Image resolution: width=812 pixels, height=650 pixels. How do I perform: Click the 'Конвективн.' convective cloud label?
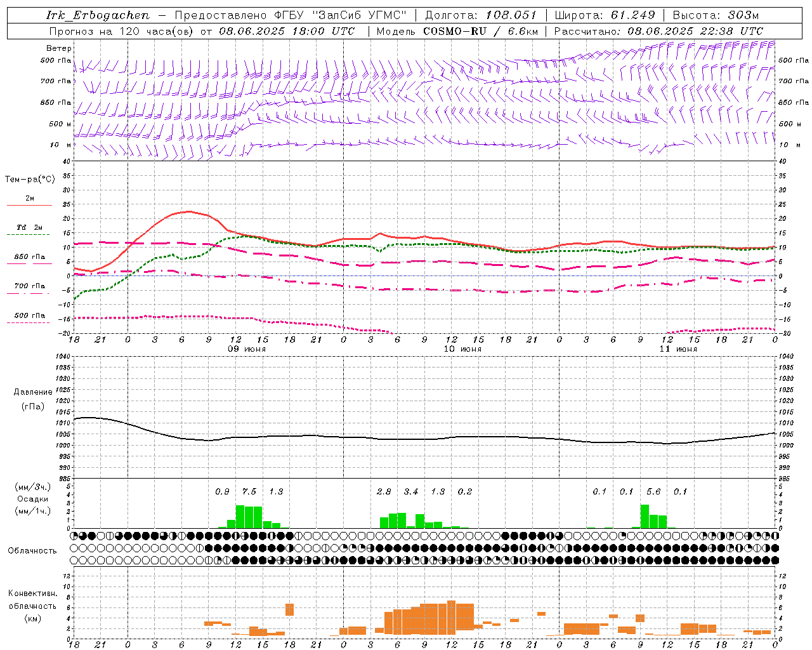pyautogui.click(x=32, y=594)
